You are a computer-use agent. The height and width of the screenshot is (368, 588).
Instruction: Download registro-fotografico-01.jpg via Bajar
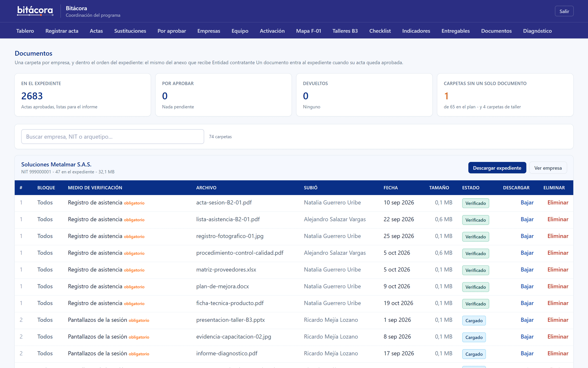[527, 236]
